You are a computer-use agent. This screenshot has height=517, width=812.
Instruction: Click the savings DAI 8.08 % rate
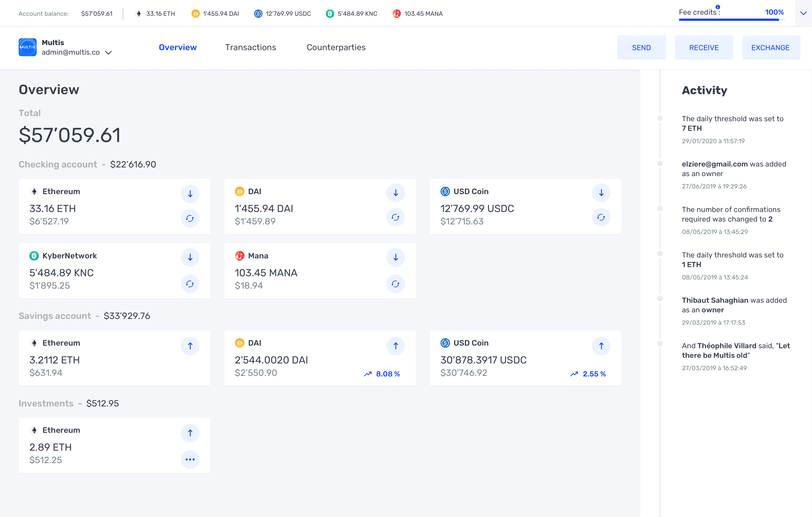click(x=387, y=374)
